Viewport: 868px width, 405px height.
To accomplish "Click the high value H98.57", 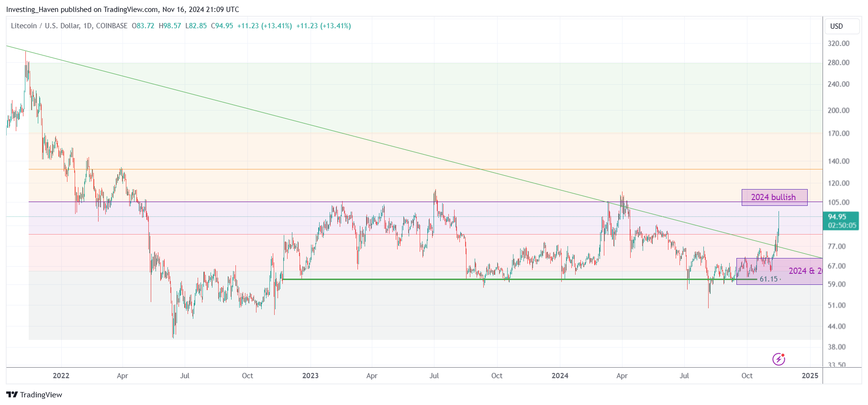I will [170, 26].
